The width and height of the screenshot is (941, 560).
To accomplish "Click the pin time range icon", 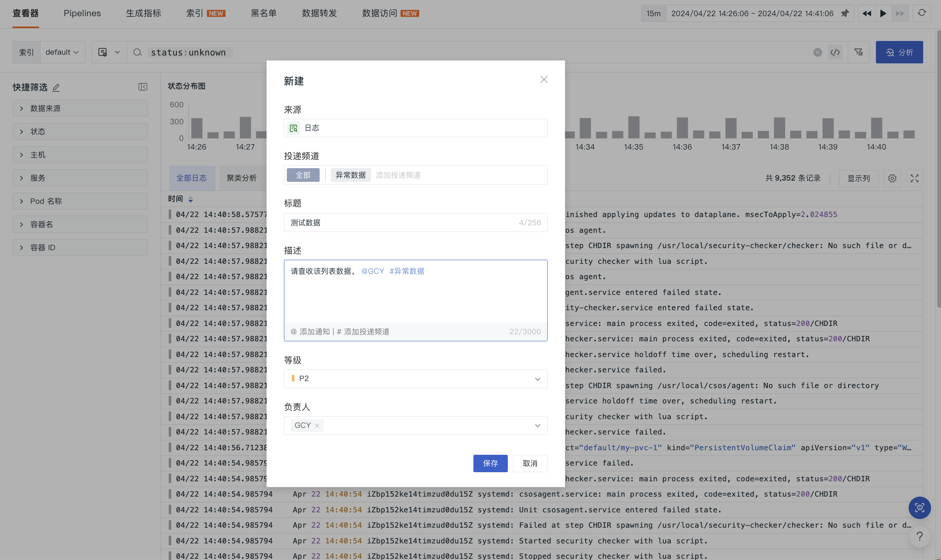I will click(x=845, y=13).
